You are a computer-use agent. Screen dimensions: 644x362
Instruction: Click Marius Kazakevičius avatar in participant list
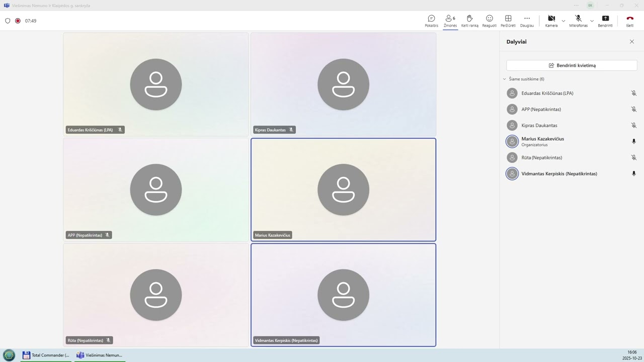[x=512, y=141]
